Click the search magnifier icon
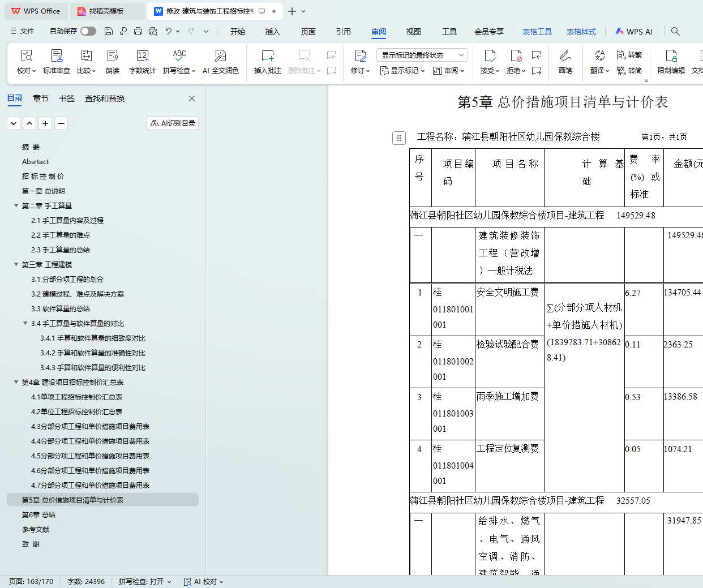The height and width of the screenshot is (588, 703). [675, 32]
